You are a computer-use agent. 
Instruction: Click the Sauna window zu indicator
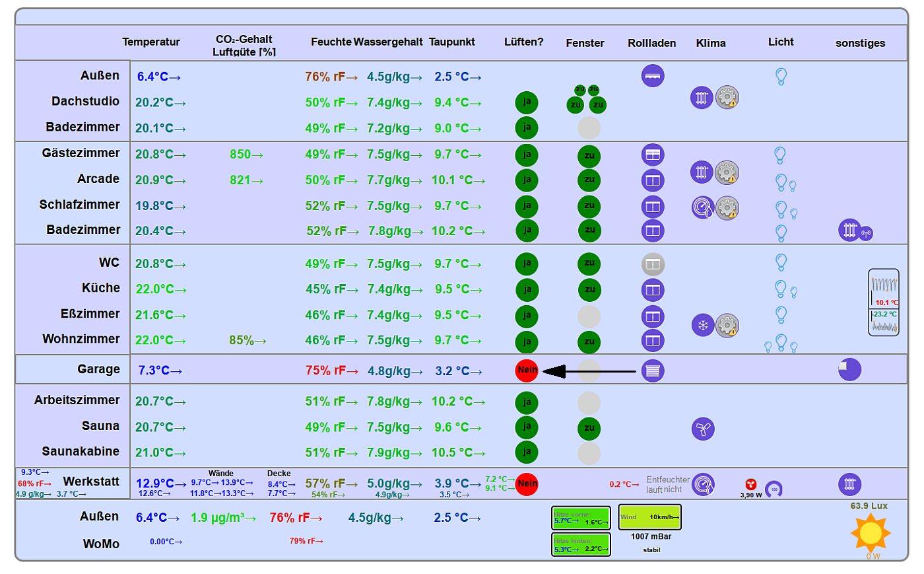[589, 428]
